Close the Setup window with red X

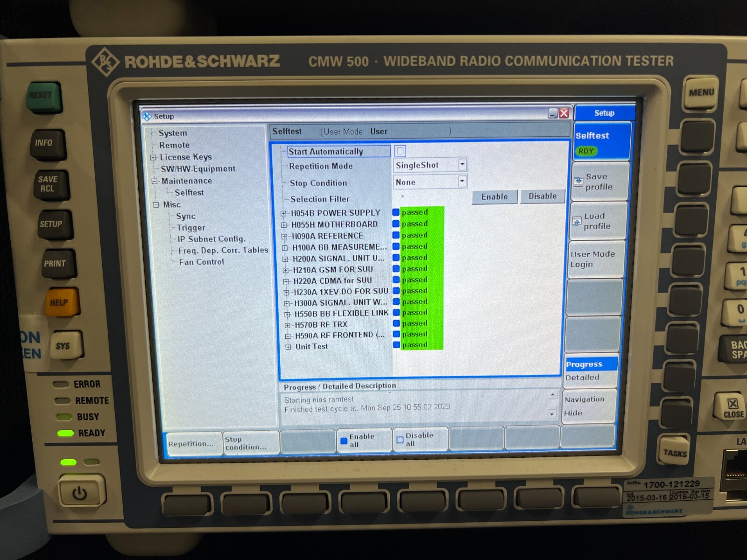click(564, 113)
